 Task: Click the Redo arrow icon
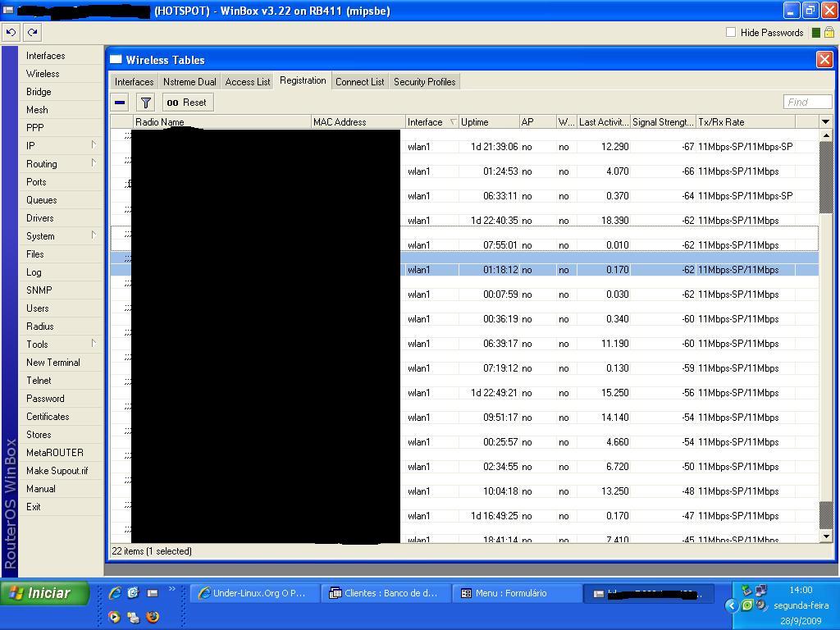click(32, 33)
